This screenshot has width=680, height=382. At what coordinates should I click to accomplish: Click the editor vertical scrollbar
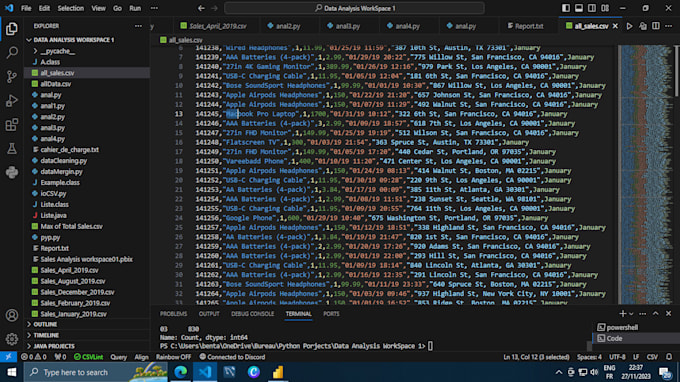(x=677, y=70)
